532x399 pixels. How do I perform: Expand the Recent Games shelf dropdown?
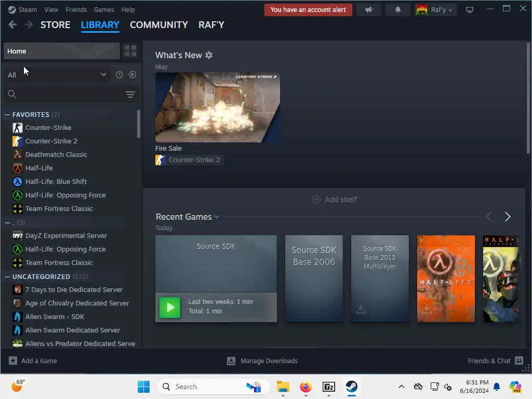[x=217, y=217]
